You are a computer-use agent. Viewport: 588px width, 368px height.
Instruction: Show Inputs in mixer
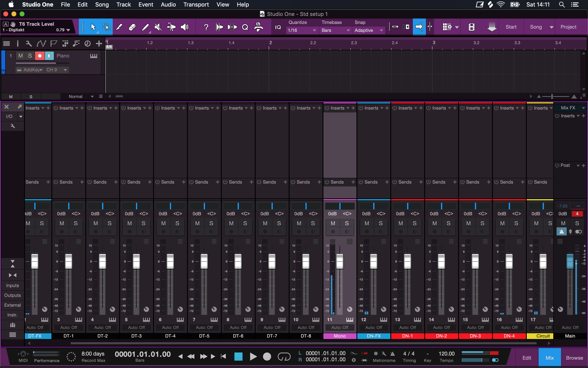(12, 285)
